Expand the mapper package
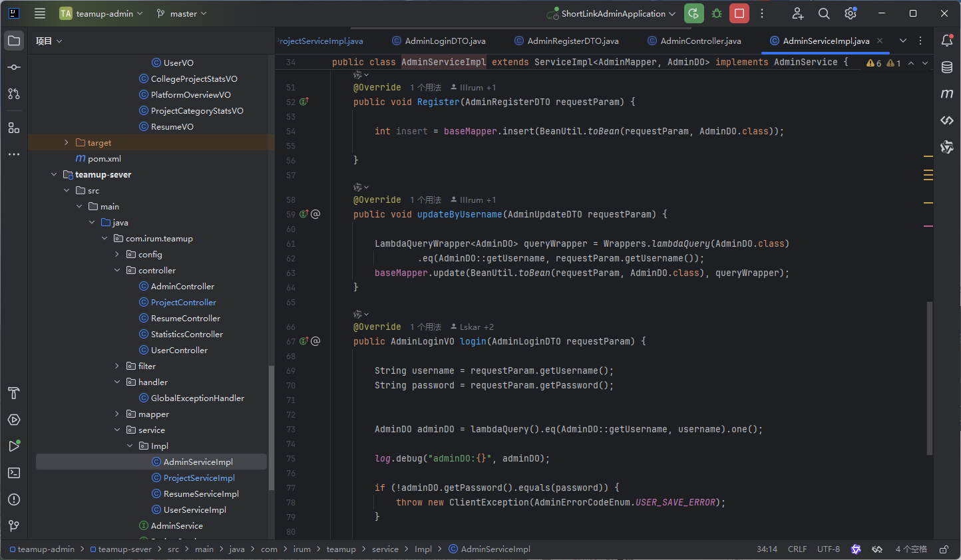 tap(117, 414)
